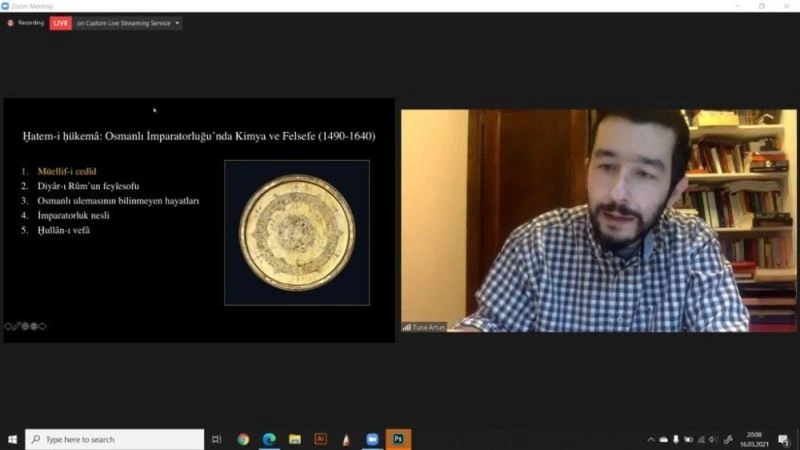This screenshot has height=450, width=800.
Task: Launch Google Chrome from the taskbar
Action: 243,439
